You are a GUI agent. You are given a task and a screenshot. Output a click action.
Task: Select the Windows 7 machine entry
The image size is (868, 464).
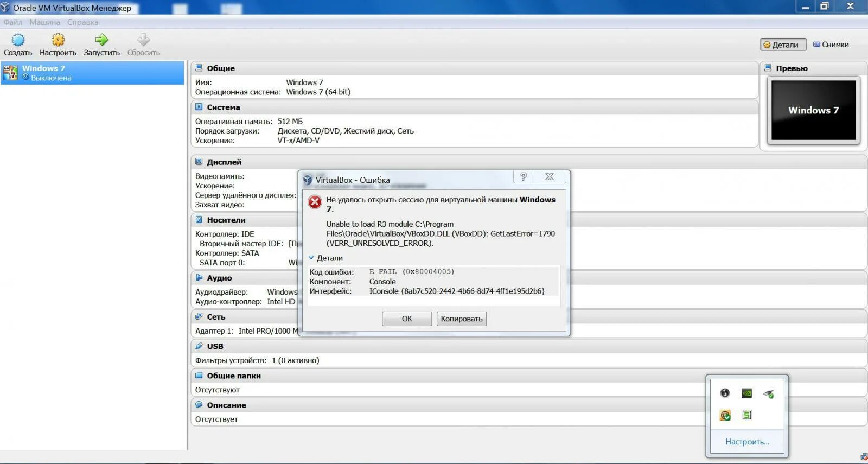pos(92,73)
